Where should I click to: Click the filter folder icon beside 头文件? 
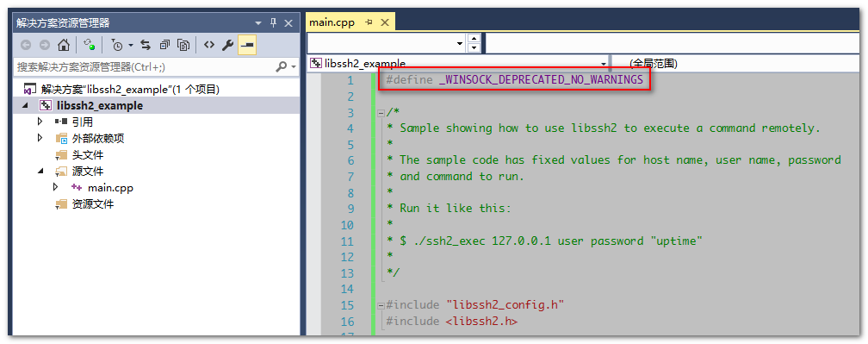61,154
